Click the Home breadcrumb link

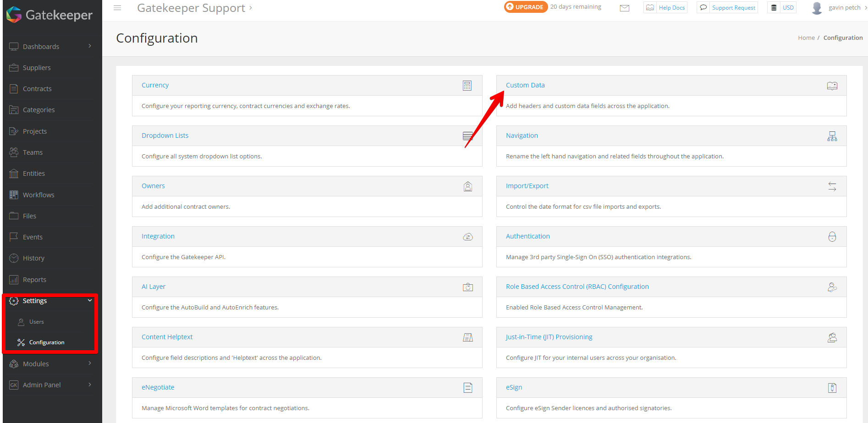[x=806, y=38]
